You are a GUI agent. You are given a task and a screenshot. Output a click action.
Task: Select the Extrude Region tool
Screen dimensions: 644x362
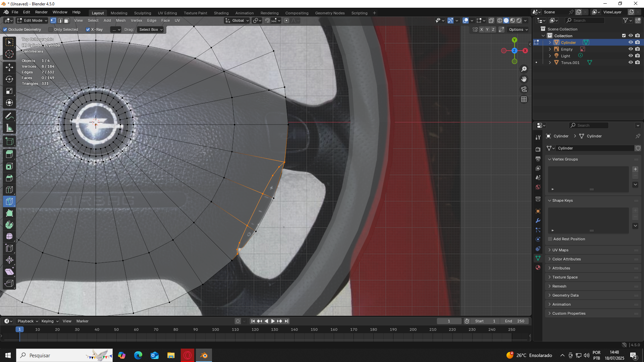click(x=9, y=155)
